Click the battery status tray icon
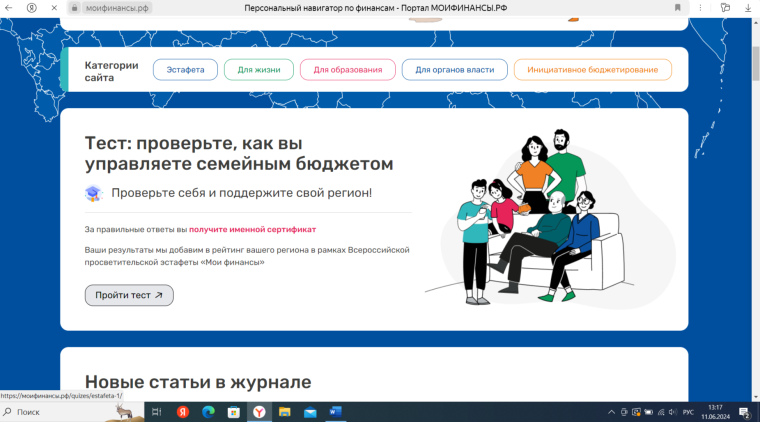The width and height of the screenshot is (760, 422). pyautogui.click(x=649, y=412)
